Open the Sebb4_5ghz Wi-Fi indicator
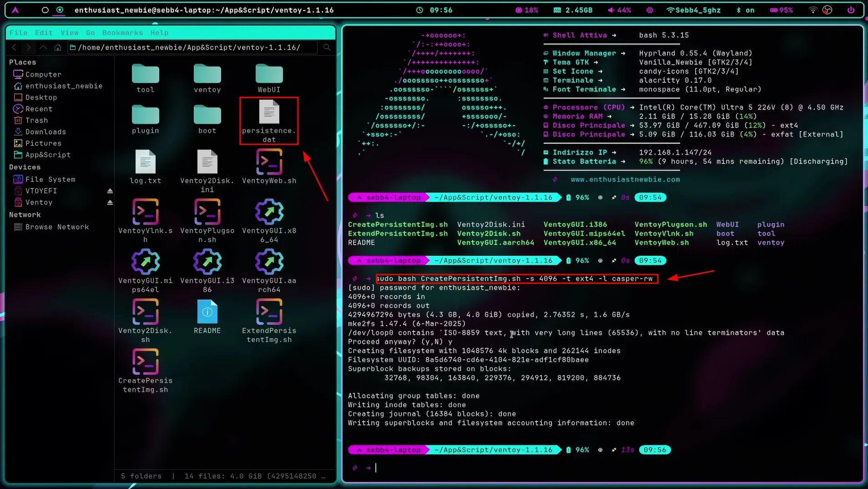 pos(694,10)
